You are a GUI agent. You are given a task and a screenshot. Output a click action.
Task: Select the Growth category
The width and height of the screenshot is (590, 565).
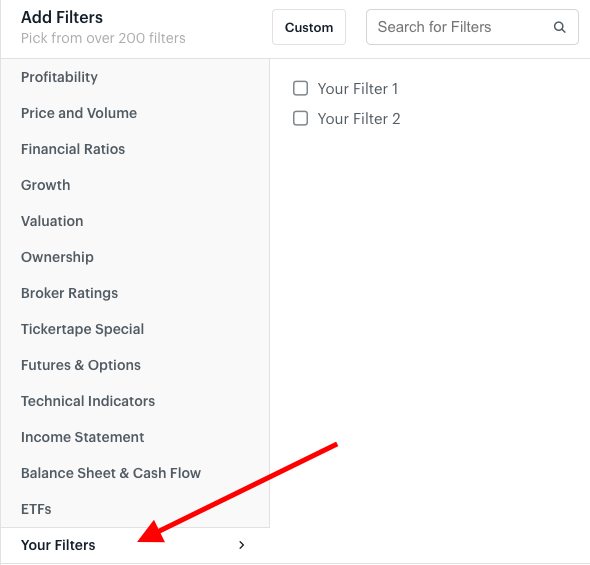coord(46,185)
